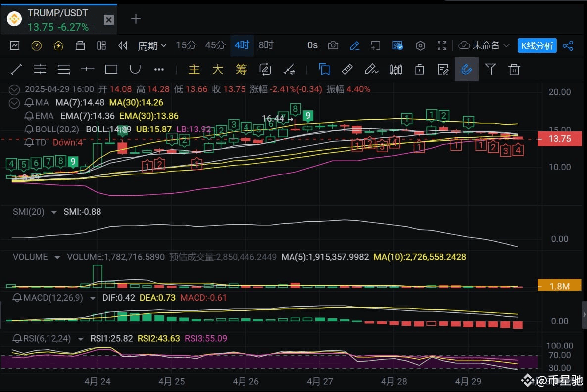Click the edit note drawing icon
587x392 pixels.
click(x=443, y=69)
